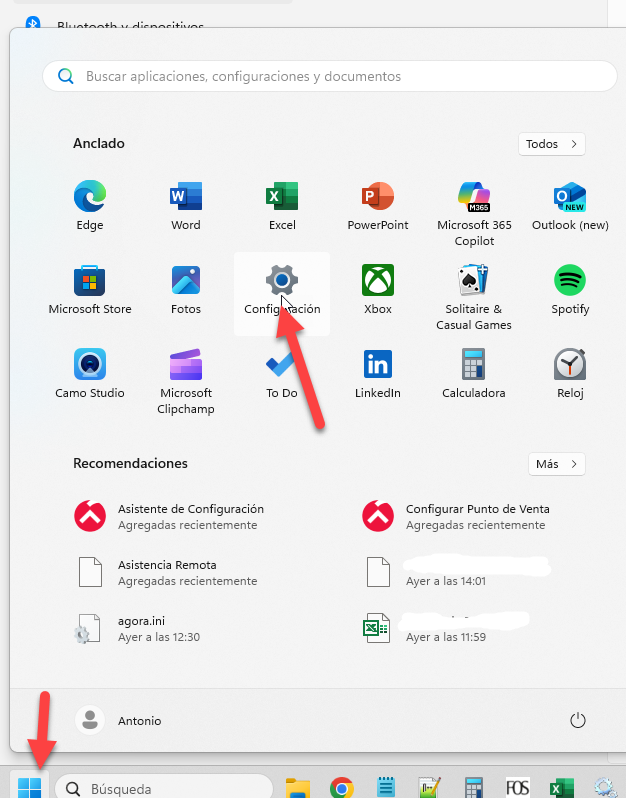
Task: Launch Word from pinned apps
Action: (x=186, y=206)
